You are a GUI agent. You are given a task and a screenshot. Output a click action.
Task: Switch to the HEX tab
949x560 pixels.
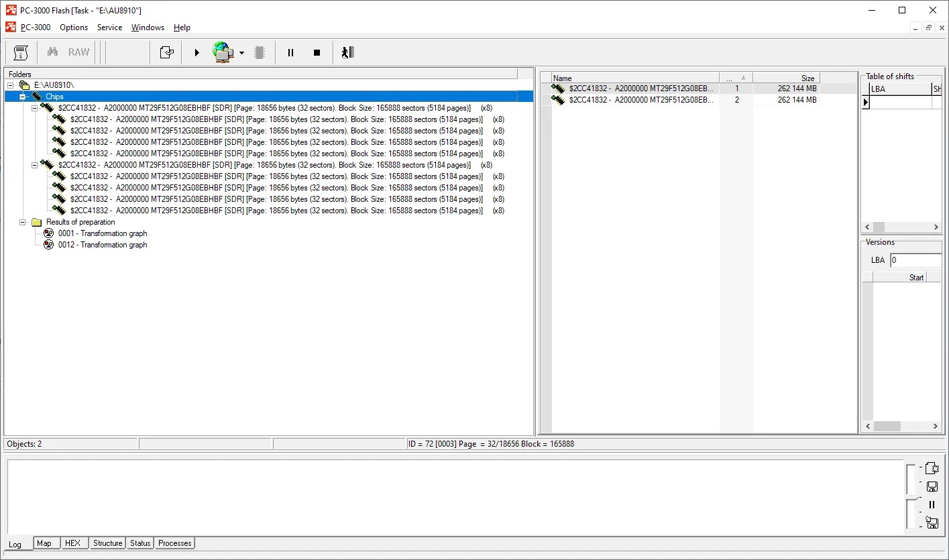tap(72, 543)
